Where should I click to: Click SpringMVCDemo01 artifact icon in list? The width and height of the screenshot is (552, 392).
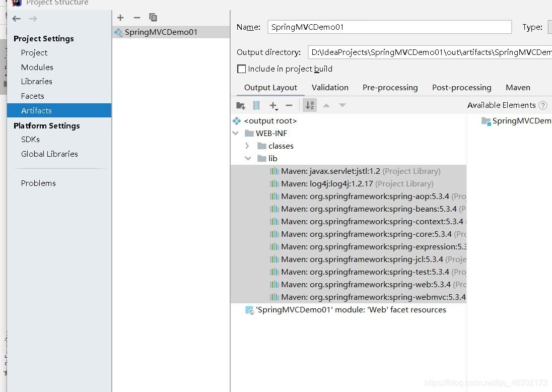(119, 32)
